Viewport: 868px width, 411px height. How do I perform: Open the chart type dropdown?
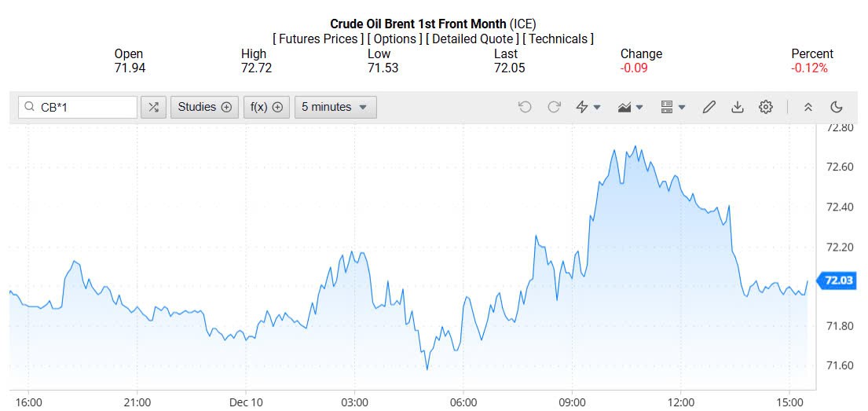click(x=631, y=107)
